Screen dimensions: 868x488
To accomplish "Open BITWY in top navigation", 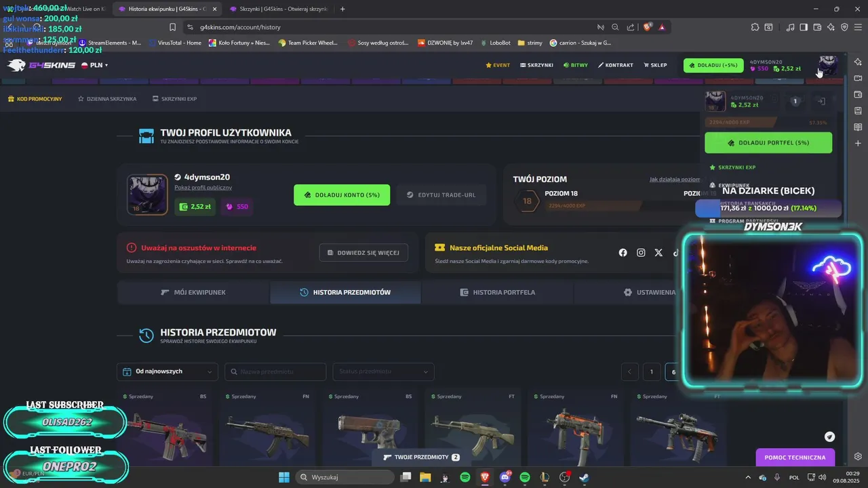I will tap(576, 65).
